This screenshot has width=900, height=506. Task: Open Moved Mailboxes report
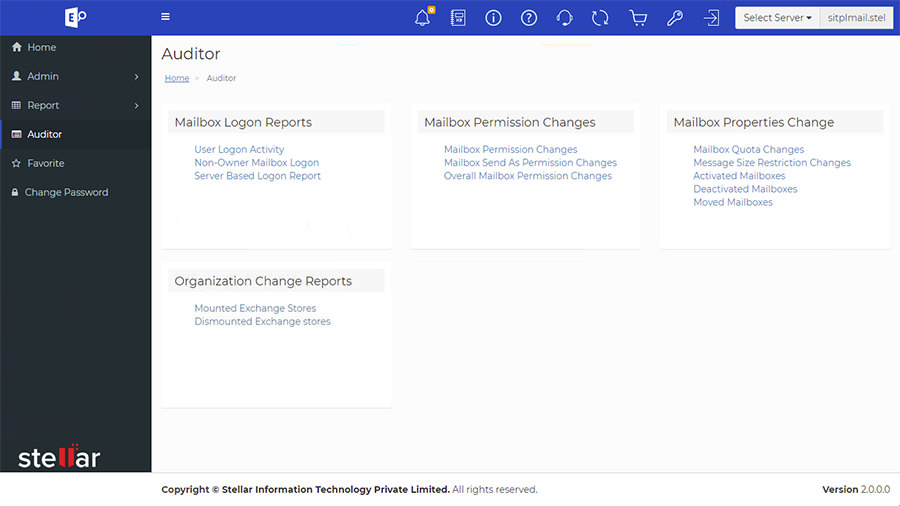[733, 202]
